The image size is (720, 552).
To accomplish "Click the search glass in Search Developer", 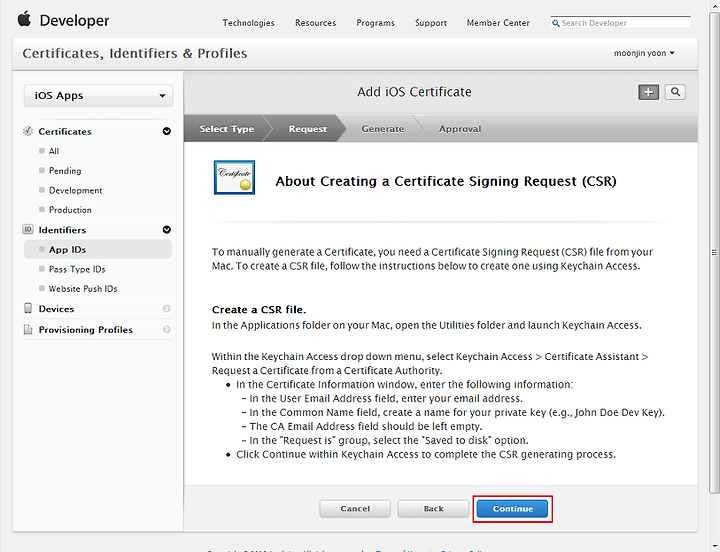I will pyautogui.click(x=556, y=23).
